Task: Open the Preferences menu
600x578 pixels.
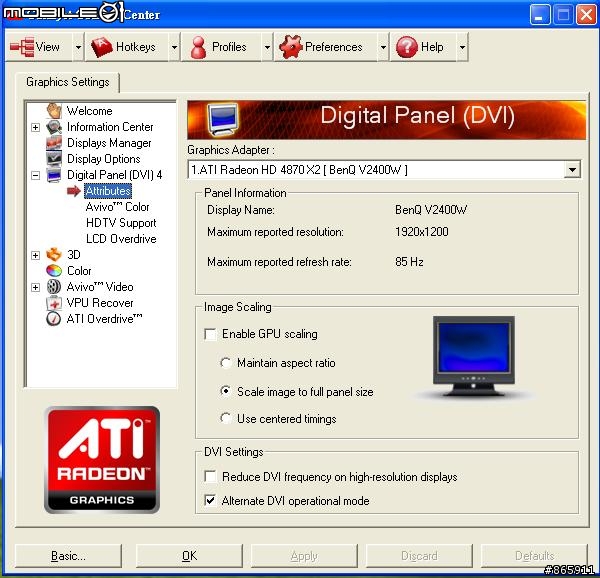Action: (326, 47)
